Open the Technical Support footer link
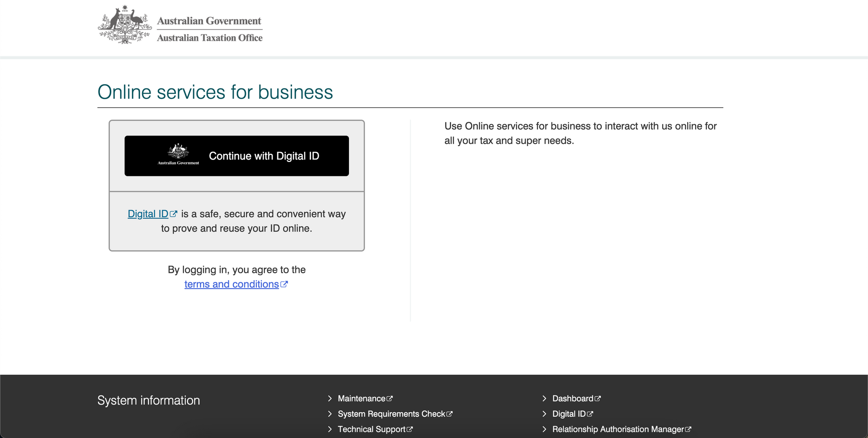 click(x=371, y=429)
